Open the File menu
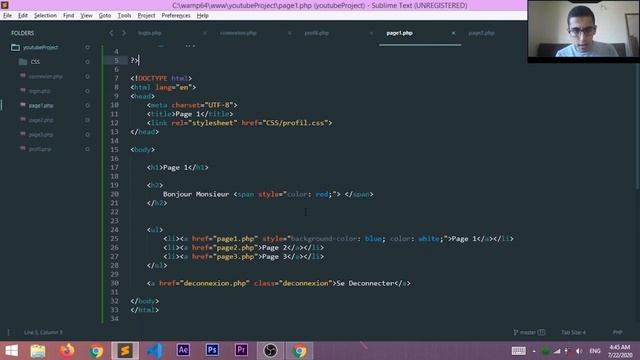This screenshot has width=640, height=360. point(7,16)
